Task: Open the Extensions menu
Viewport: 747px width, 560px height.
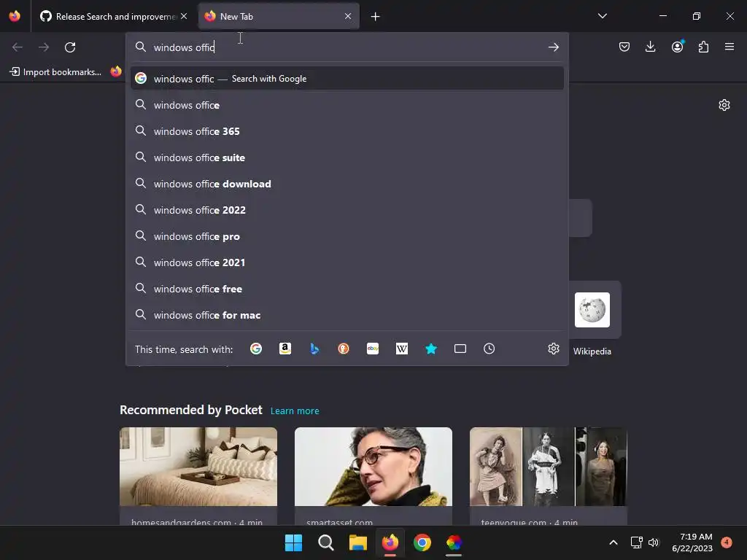Action: click(703, 47)
